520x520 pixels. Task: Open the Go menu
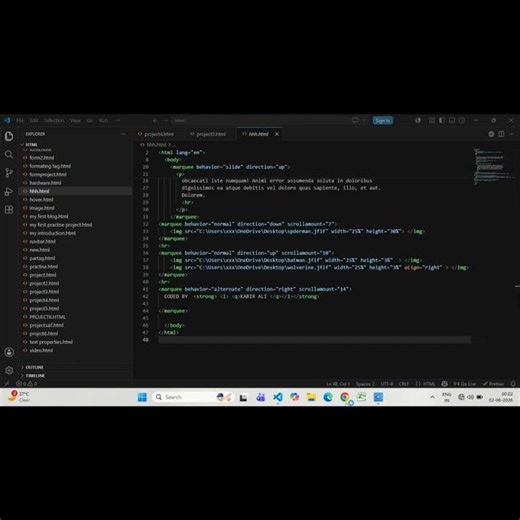(x=90, y=120)
